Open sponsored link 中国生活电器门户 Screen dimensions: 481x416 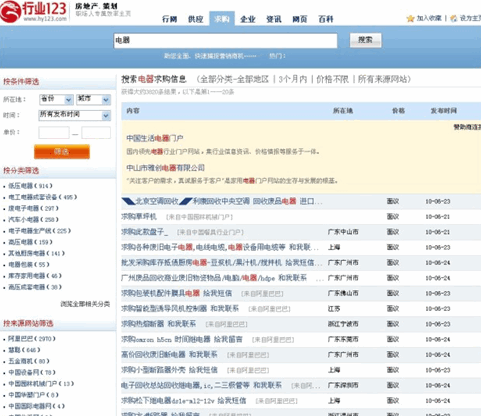point(155,138)
